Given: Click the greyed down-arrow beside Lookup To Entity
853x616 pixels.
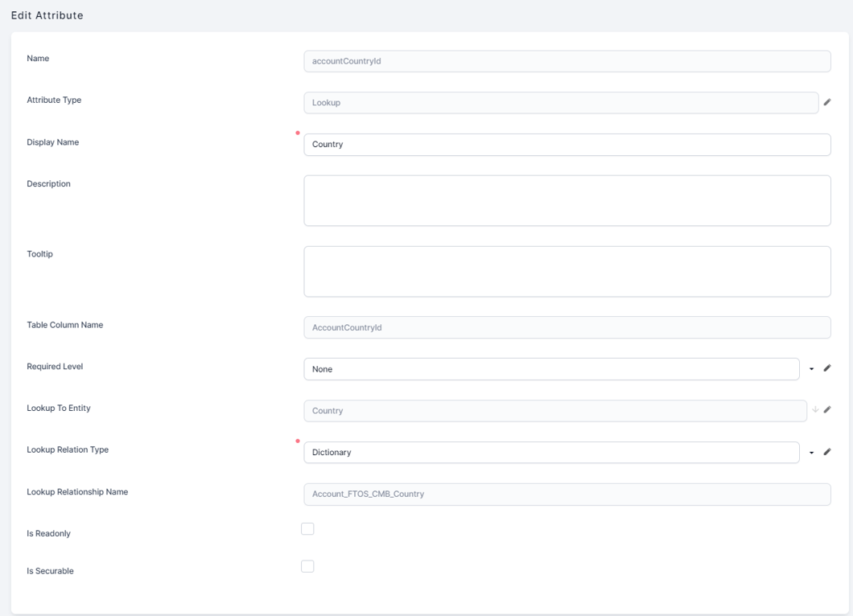Looking at the screenshot, I should [x=815, y=410].
